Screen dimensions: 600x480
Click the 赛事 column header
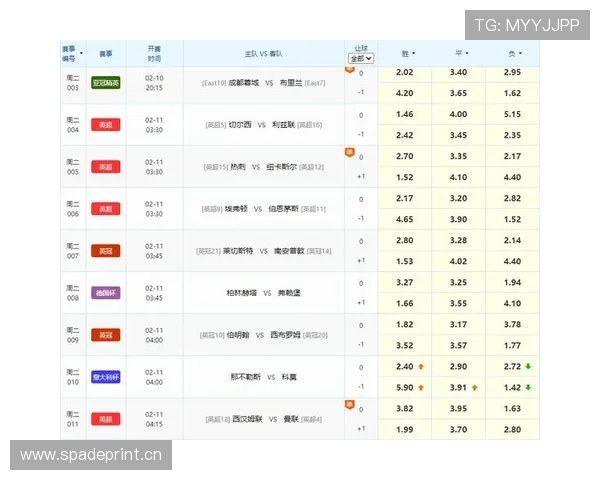[x=106, y=54]
